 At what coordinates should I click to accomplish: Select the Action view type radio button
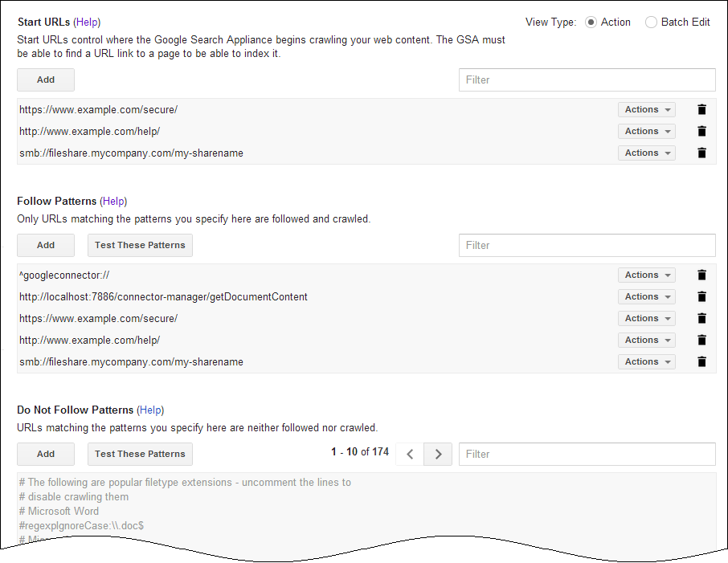coord(591,22)
